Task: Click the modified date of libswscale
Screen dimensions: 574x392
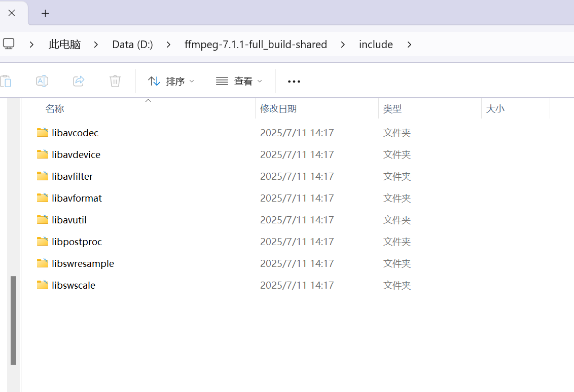Action: pyautogui.click(x=297, y=285)
